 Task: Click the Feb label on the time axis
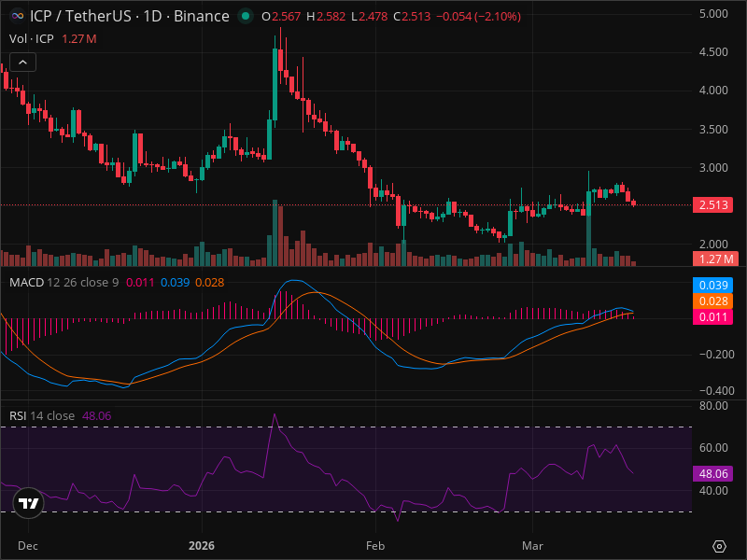(375, 546)
